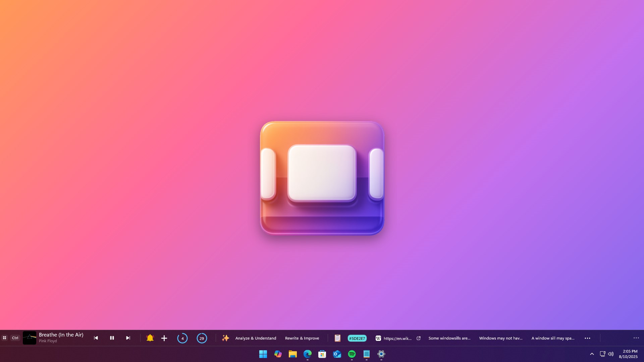Skip to the next track
The height and width of the screenshot is (362, 644).
(x=128, y=338)
